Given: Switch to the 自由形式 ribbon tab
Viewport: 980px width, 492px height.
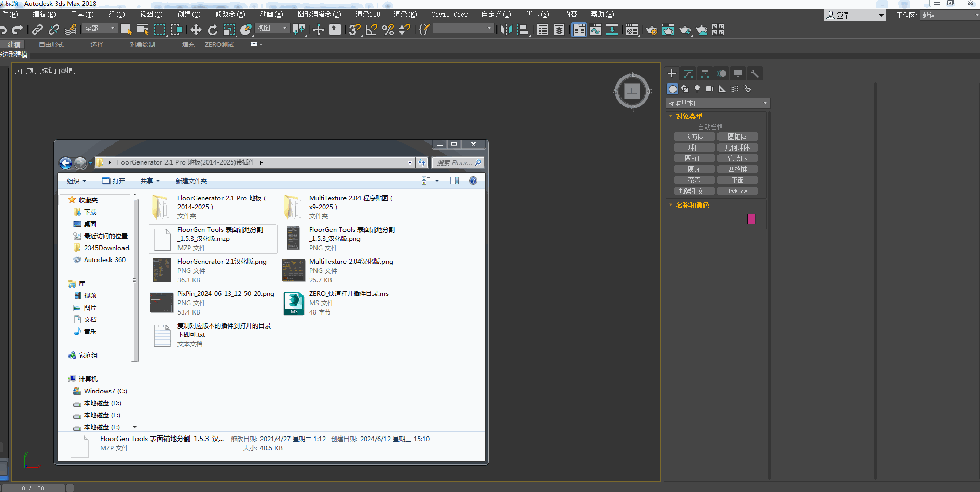Looking at the screenshot, I should tap(51, 45).
